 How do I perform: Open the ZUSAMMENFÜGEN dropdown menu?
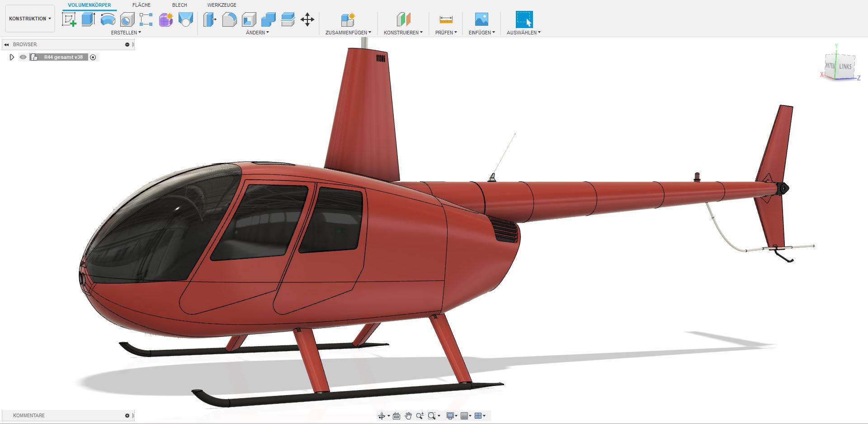[348, 33]
